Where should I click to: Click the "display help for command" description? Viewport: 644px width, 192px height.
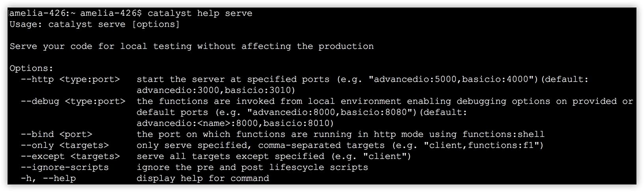203,179
